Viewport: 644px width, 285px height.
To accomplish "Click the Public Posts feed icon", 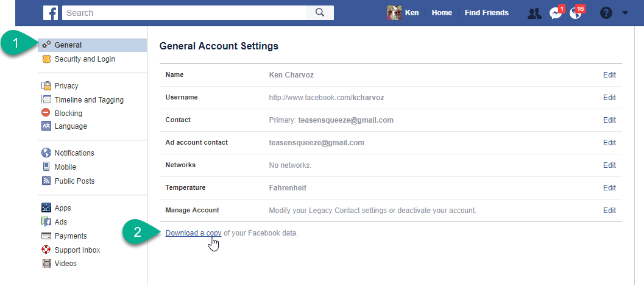I will pyautogui.click(x=46, y=181).
